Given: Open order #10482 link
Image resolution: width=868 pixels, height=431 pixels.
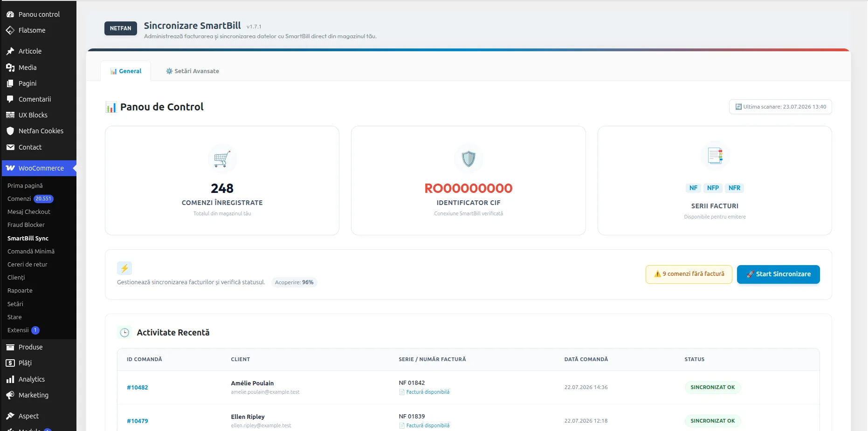Looking at the screenshot, I should point(138,387).
